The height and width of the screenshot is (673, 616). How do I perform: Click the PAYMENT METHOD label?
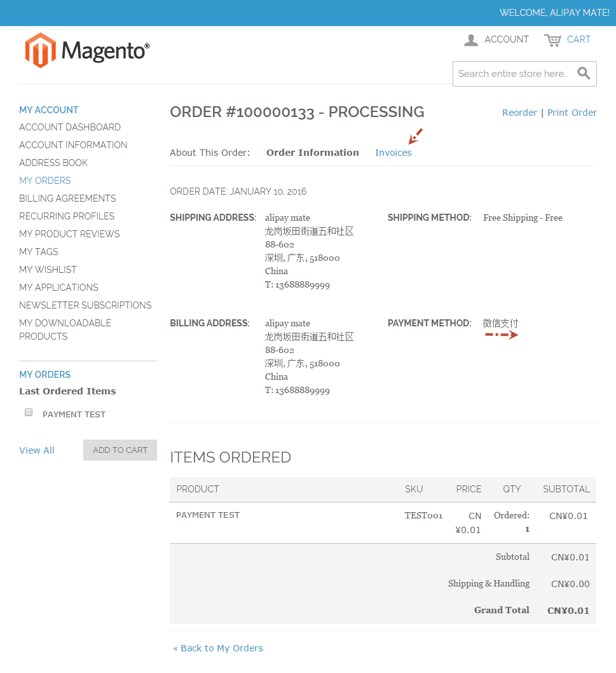429,323
